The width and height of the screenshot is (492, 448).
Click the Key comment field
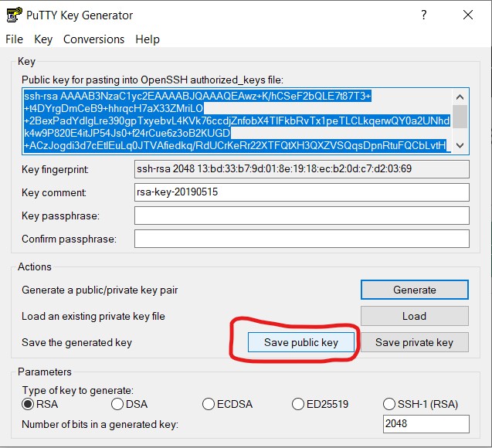302,192
